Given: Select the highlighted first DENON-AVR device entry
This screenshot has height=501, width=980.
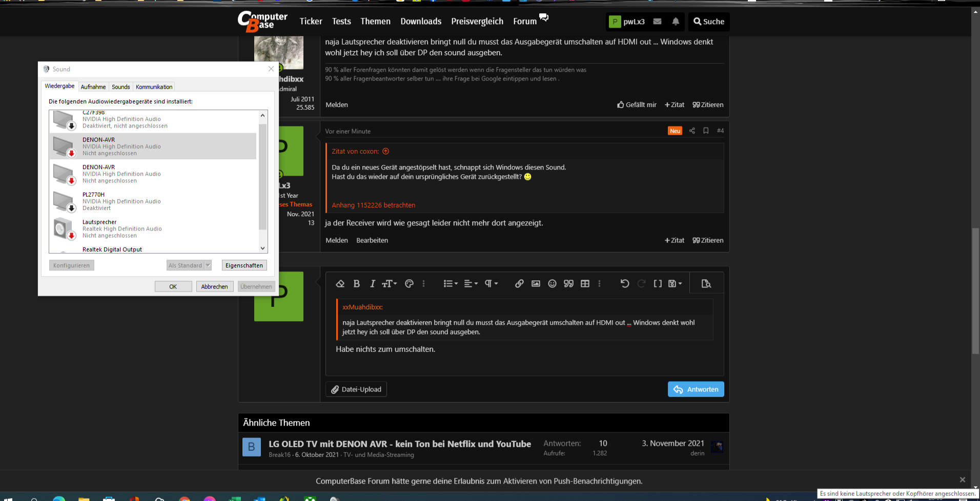Looking at the screenshot, I should click(153, 146).
